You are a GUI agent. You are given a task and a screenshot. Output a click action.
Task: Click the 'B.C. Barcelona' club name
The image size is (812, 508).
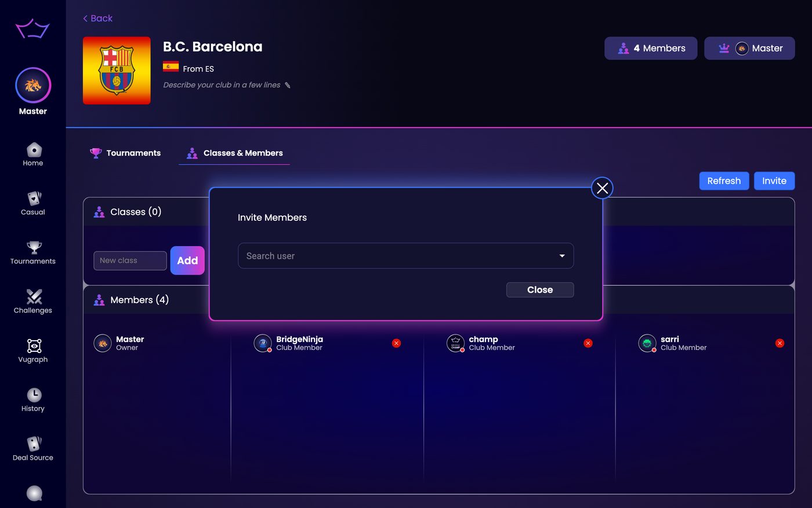(x=213, y=46)
